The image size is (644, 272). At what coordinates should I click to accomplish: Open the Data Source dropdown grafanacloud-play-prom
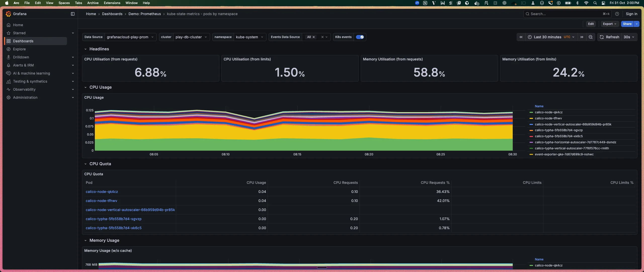pyautogui.click(x=130, y=37)
